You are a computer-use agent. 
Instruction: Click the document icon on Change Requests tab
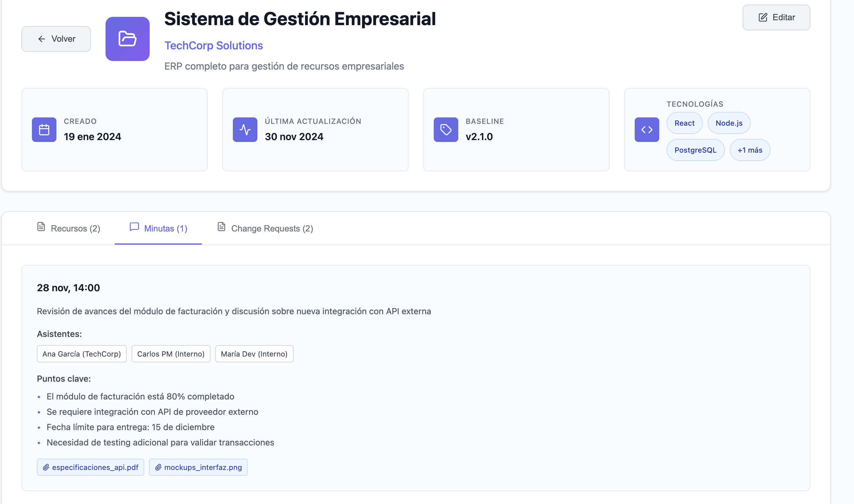point(221,227)
